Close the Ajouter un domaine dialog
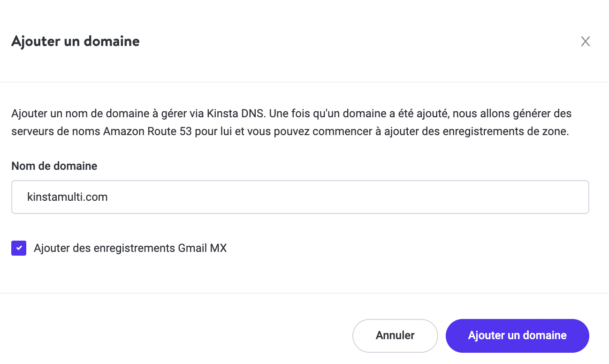The height and width of the screenshot is (364, 609). tap(585, 41)
